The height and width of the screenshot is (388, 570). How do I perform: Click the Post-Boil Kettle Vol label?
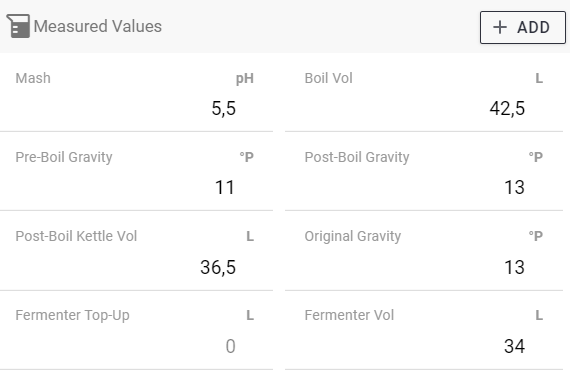point(76,236)
